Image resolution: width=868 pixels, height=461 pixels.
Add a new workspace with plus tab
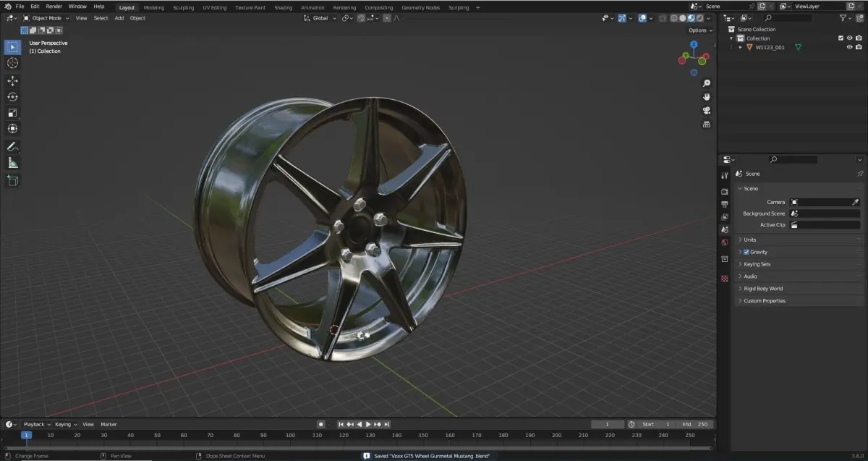(477, 7)
